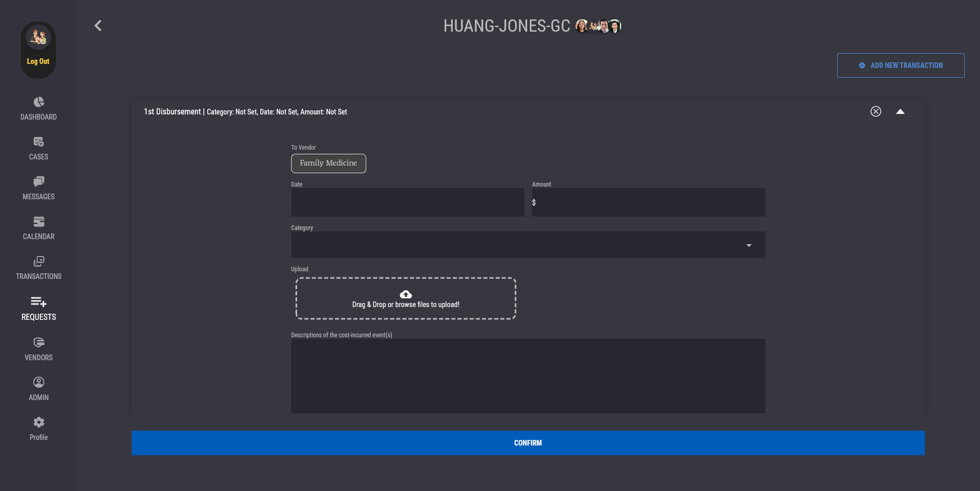The width and height of the screenshot is (980, 491).
Task: Open the Calendar sidebar icon
Action: (x=39, y=222)
